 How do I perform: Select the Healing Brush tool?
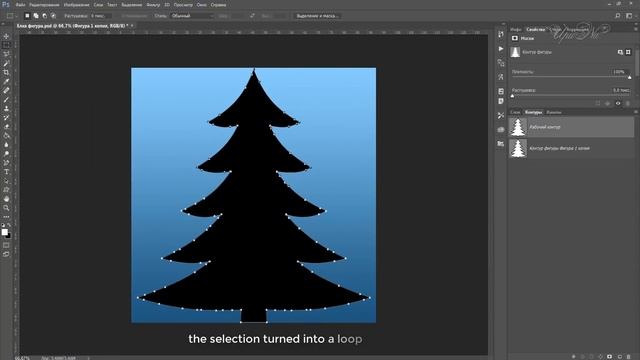pos(6,90)
